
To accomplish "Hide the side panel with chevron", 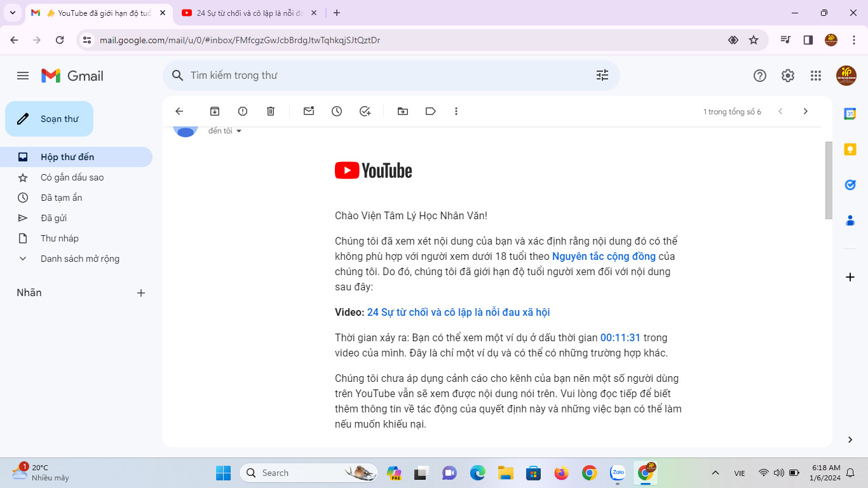I will 850,440.
